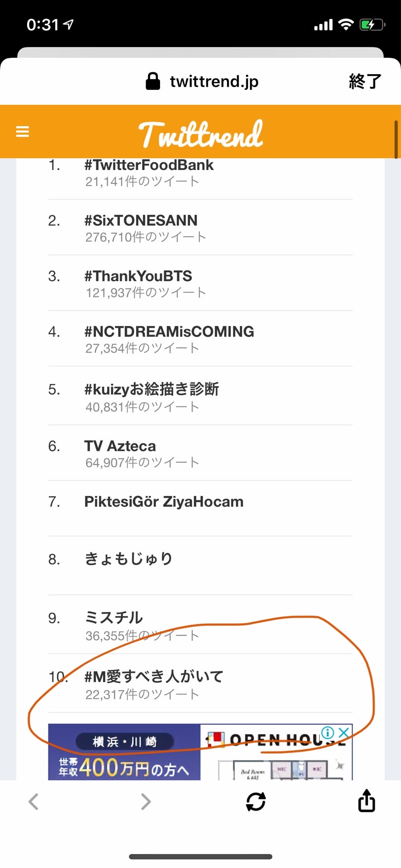
Task: Tap the ミスチル trend
Action: [x=114, y=618]
